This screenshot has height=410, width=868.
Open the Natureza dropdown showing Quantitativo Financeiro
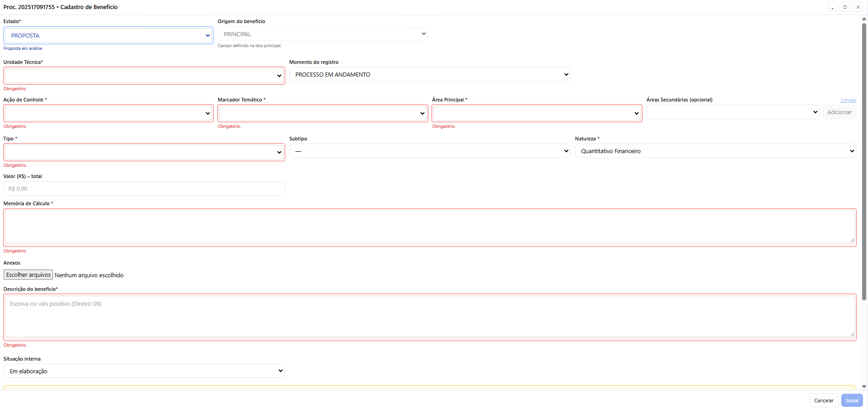[715, 151]
